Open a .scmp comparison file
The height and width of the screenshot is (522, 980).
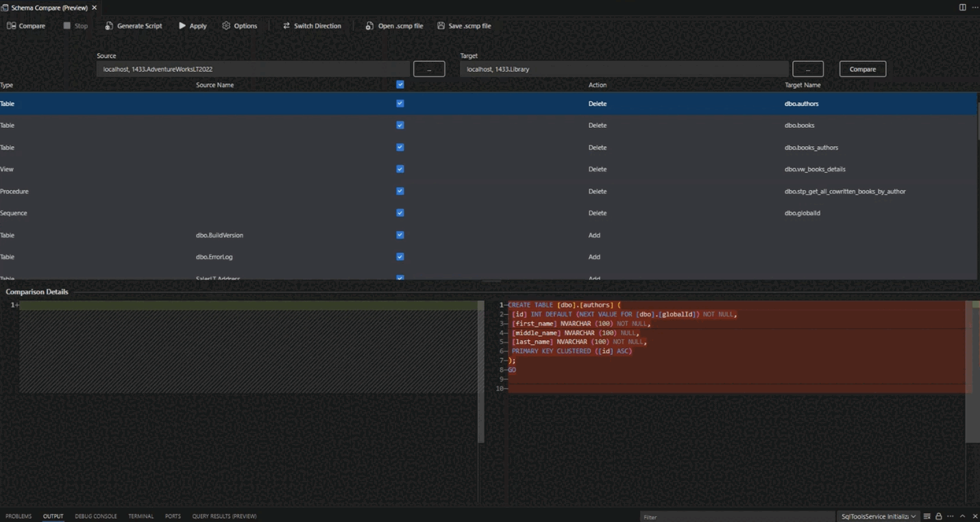tap(394, 25)
